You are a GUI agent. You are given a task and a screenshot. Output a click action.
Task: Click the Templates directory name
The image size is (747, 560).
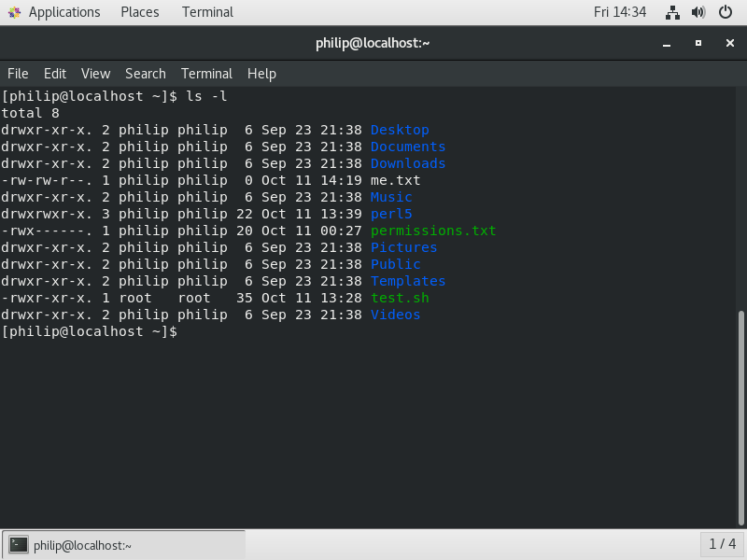408,281
